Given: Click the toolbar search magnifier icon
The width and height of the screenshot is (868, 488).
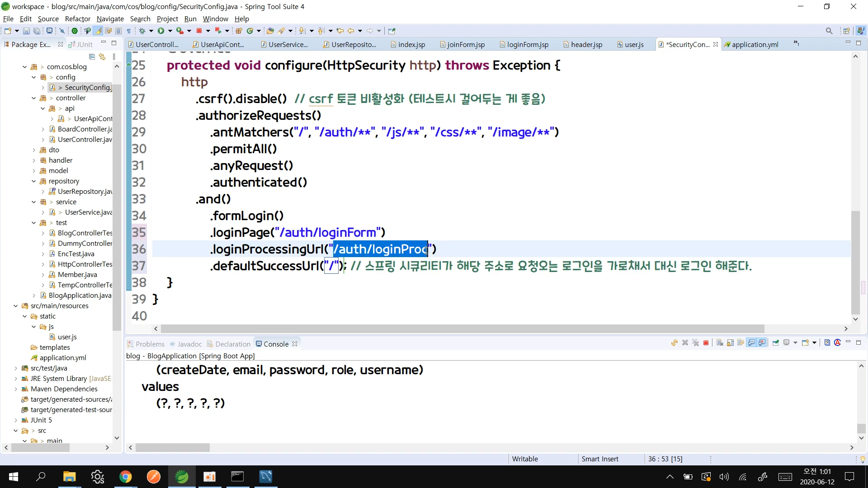Looking at the screenshot, I should [x=829, y=31].
